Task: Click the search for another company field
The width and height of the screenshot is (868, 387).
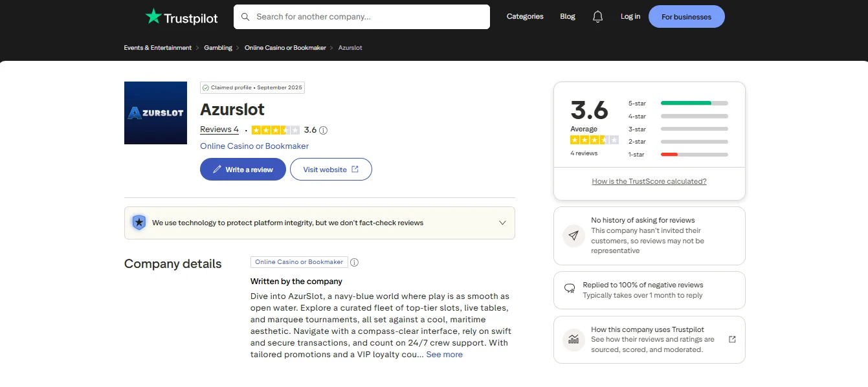Action: [x=361, y=17]
